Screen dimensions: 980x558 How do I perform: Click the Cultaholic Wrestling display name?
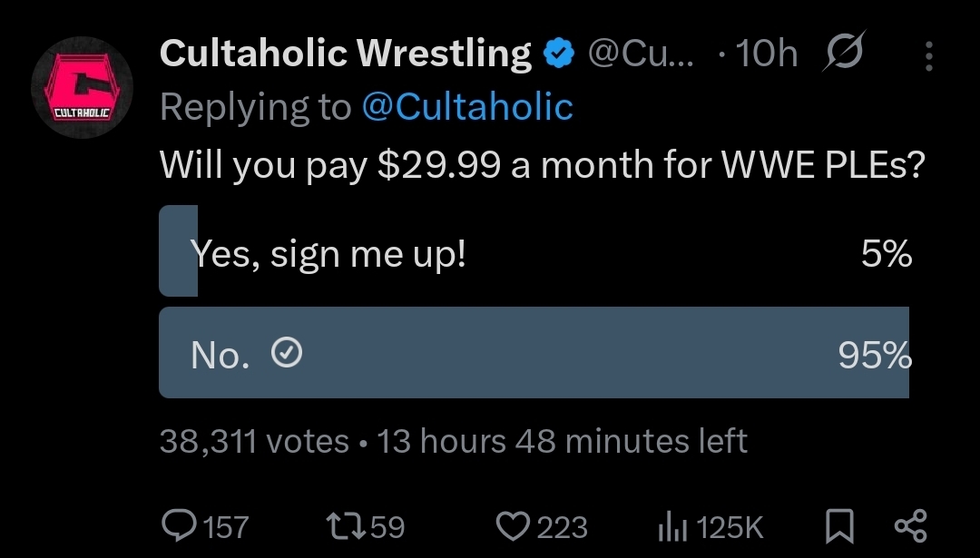coord(345,54)
